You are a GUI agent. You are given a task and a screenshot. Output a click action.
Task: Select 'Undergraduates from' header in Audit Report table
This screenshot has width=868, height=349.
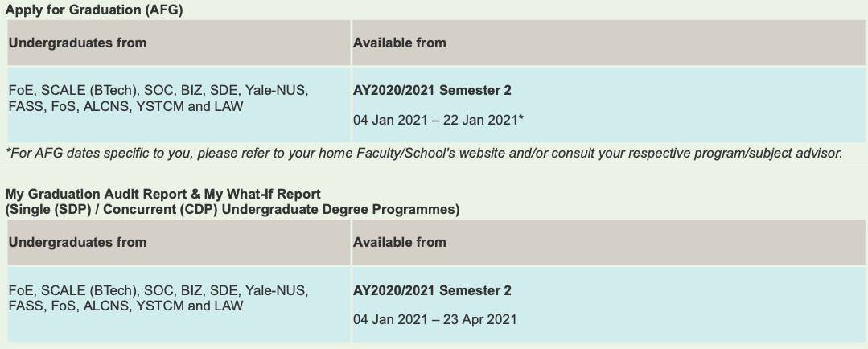[x=77, y=242]
